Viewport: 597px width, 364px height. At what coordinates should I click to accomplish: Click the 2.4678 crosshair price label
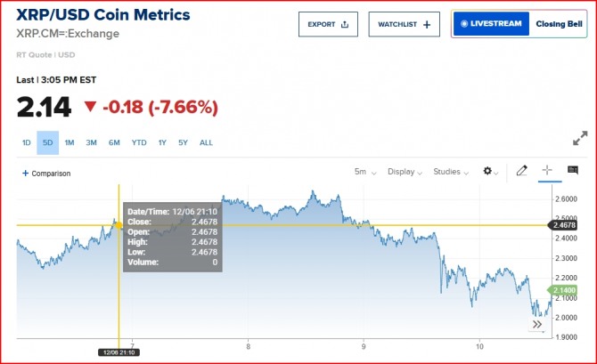click(565, 225)
